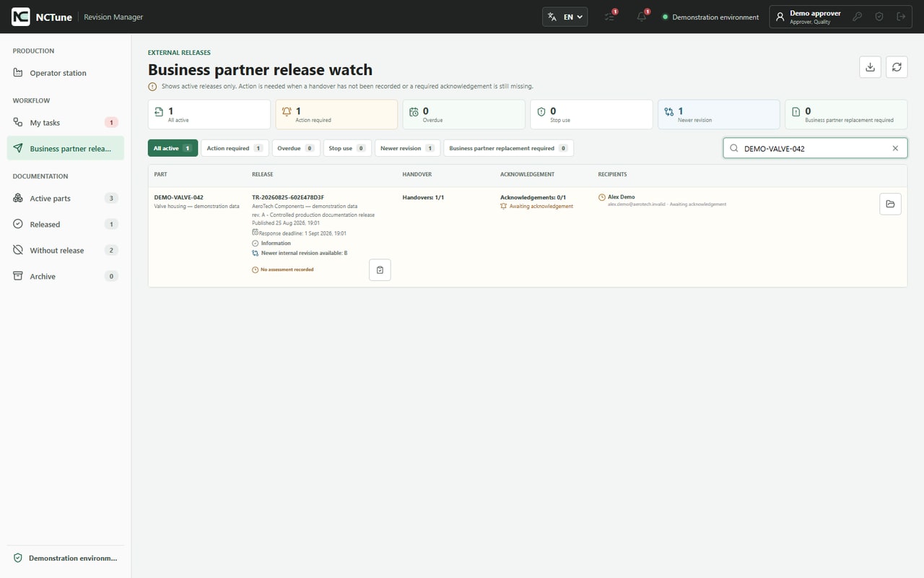This screenshot has width=924, height=578.
Task: Click the shield icon in the user panel
Action: (x=879, y=17)
